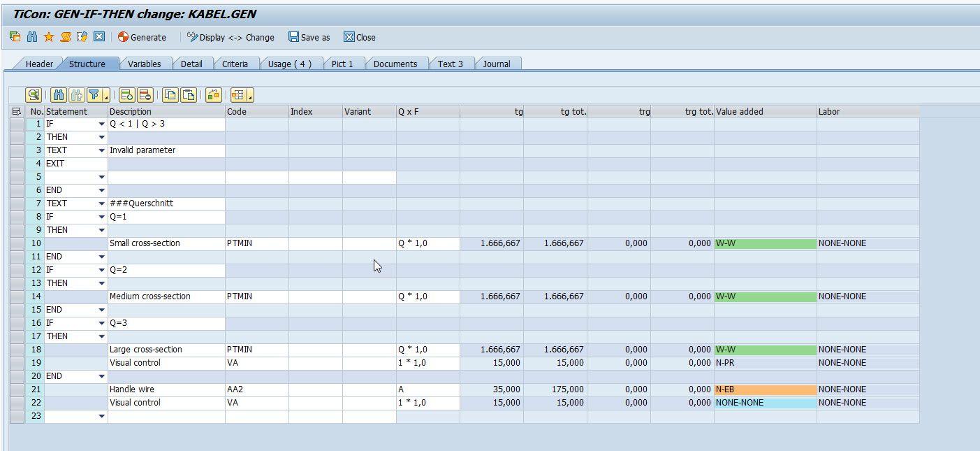Click the Copy icon in the grid toolbar
This screenshot has width=980, height=451.
[x=170, y=95]
